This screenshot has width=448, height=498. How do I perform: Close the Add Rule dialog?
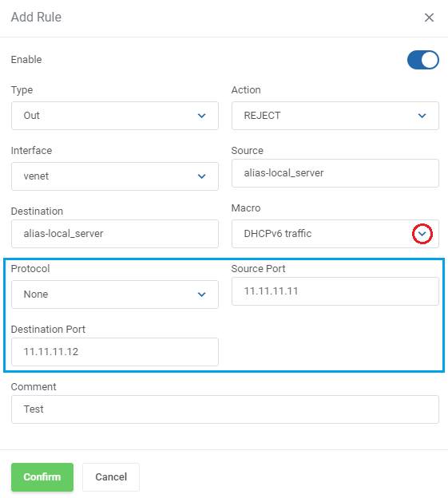(x=429, y=18)
